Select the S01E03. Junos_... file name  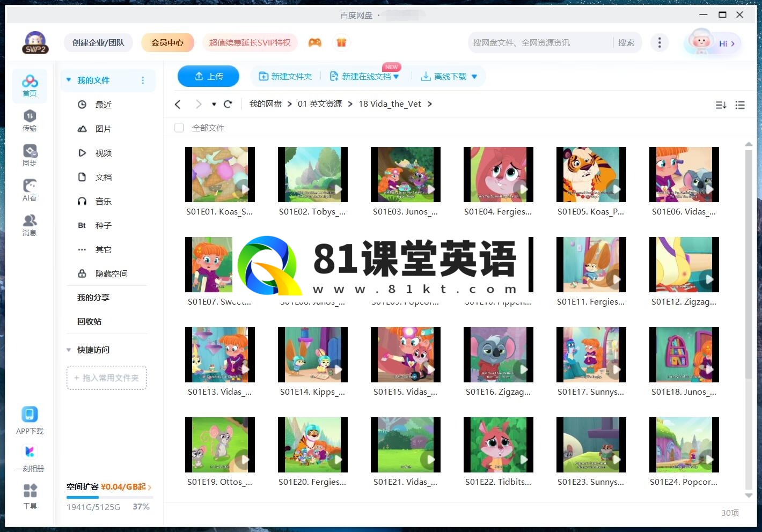click(405, 211)
